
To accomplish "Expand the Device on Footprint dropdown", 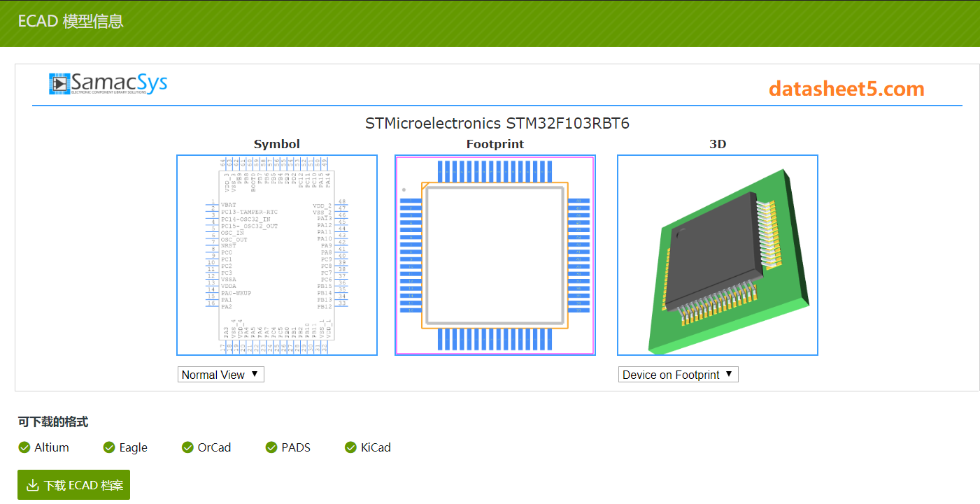I will 679,375.
